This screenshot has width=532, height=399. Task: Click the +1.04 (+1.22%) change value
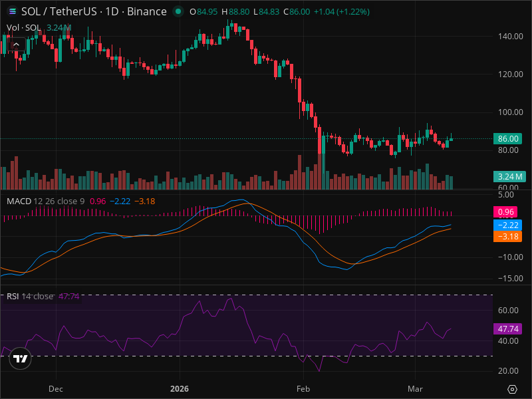click(x=342, y=11)
